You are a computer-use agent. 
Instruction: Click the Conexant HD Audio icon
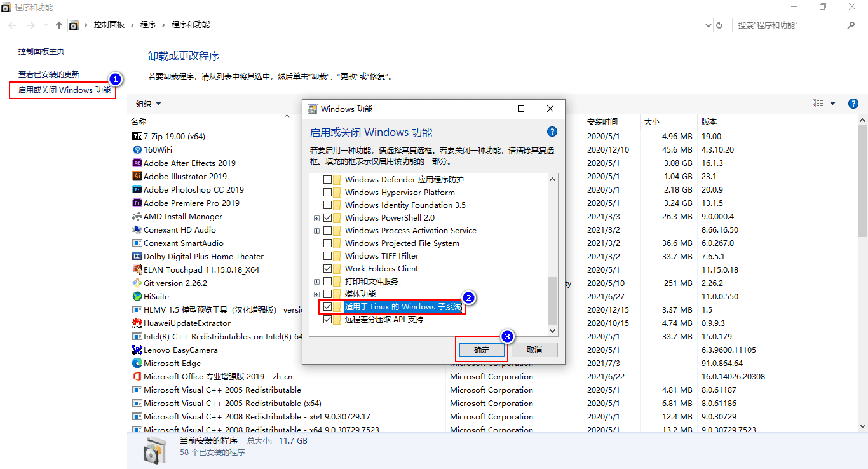tap(137, 229)
